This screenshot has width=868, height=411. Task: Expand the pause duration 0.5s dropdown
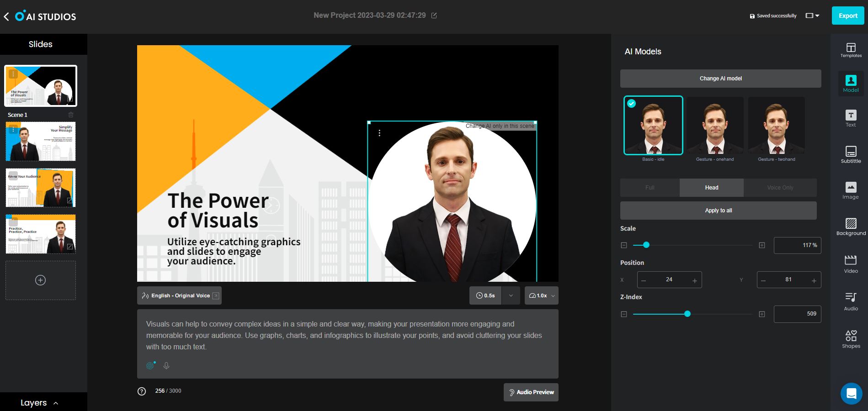click(511, 295)
